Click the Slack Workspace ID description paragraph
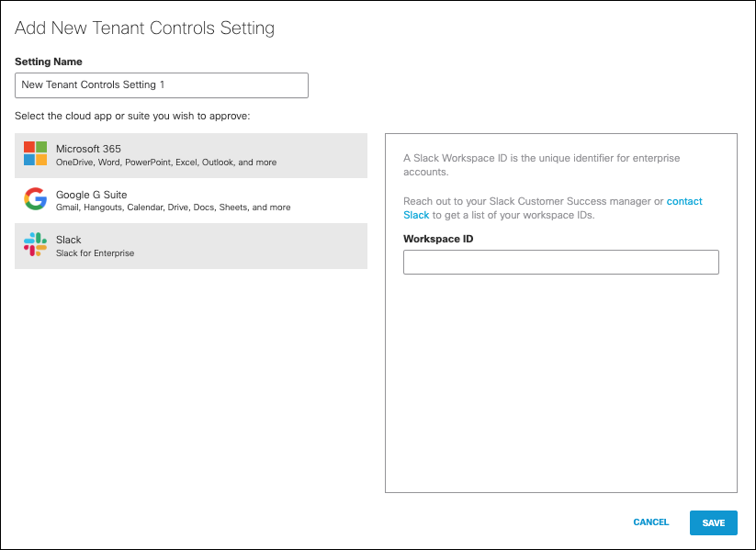Screen dimensions: 756x550 [541, 165]
